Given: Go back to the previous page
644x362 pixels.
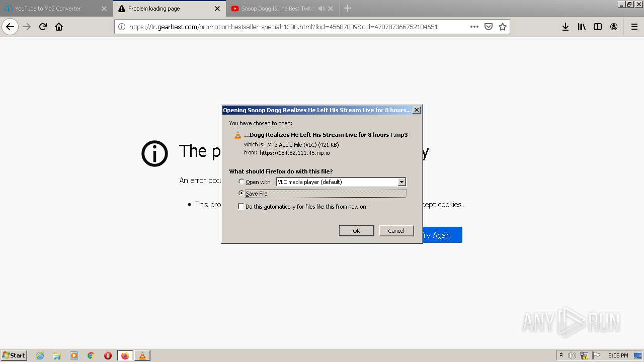Looking at the screenshot, I should click(10, 27).
